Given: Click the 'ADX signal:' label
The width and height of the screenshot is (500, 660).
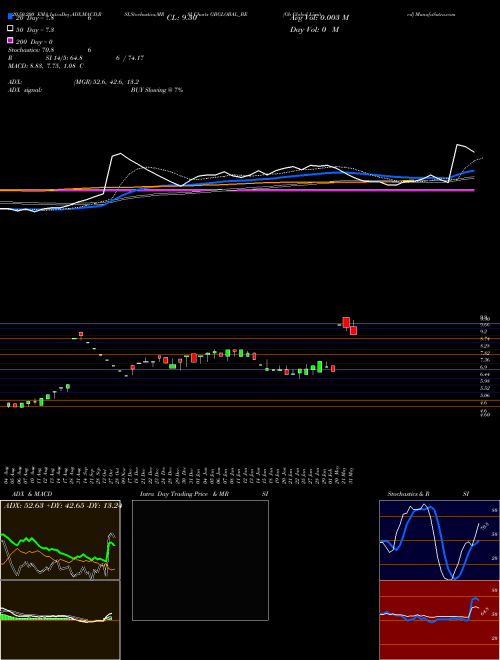Looking at the screenshot, I should [24, 90].
